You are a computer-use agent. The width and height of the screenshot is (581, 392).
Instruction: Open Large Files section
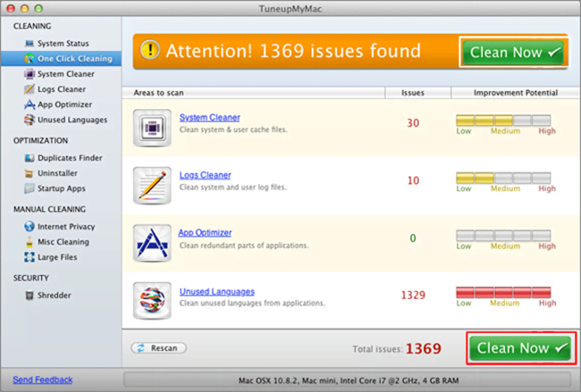point(57,257)
